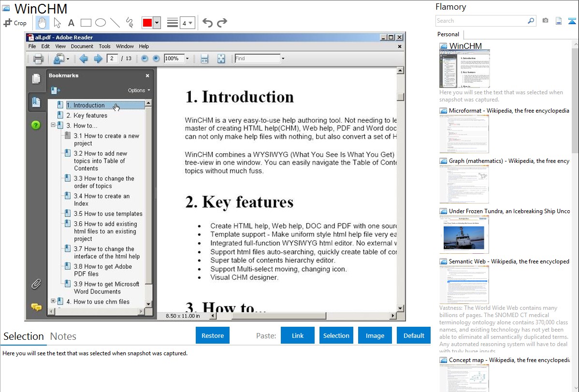Pick the ellipse shape tool
579x392 pixels.
click(x=100, y=22)
